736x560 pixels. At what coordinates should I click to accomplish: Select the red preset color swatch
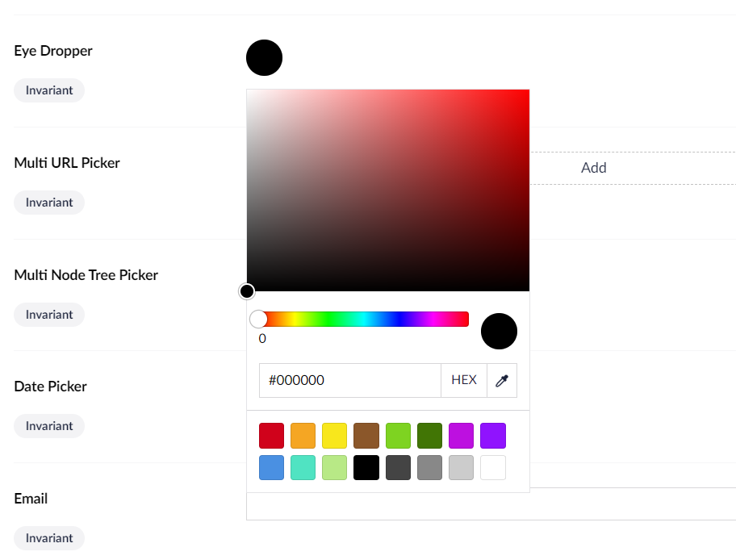pyautogui.click(x=271, y=435)
